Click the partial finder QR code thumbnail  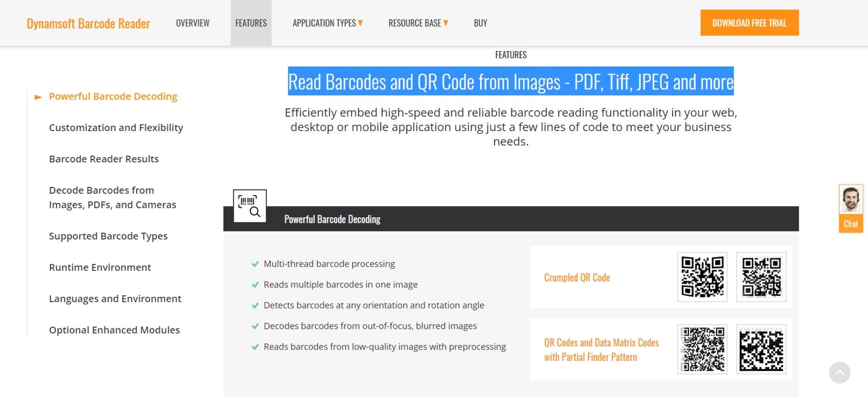click(x=702, y=349)
